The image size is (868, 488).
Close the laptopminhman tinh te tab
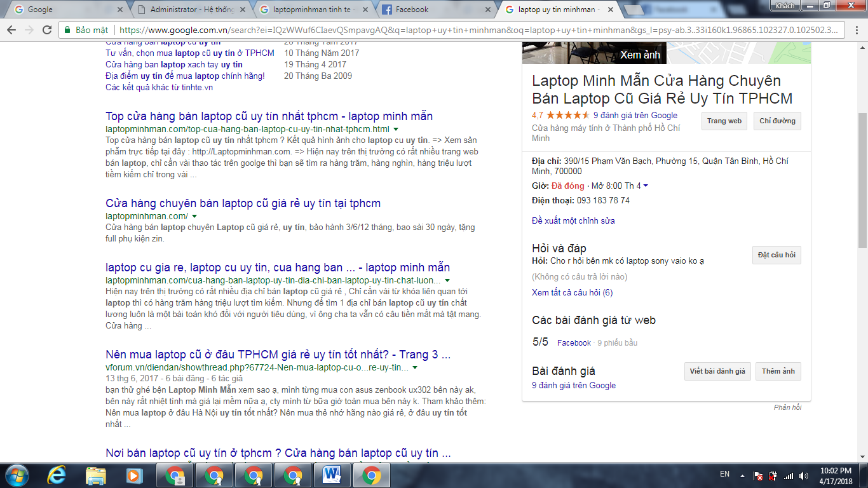(x=365, y=10)
